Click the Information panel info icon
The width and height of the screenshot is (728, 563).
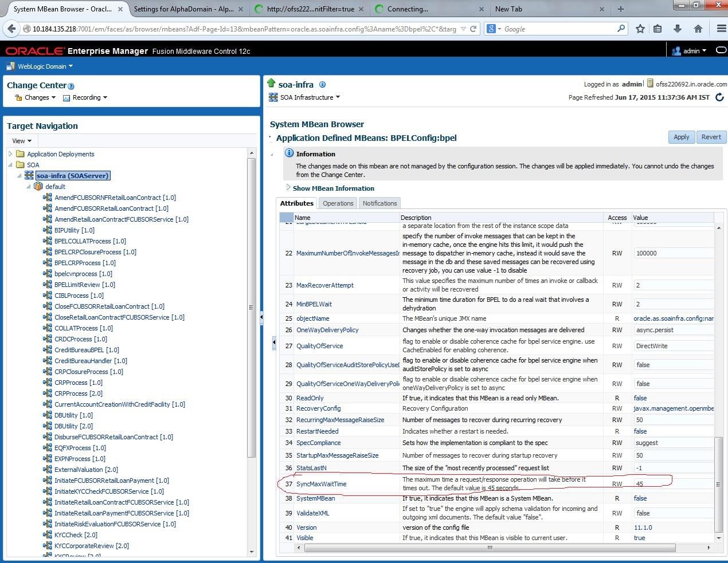[x=289, y=153]
